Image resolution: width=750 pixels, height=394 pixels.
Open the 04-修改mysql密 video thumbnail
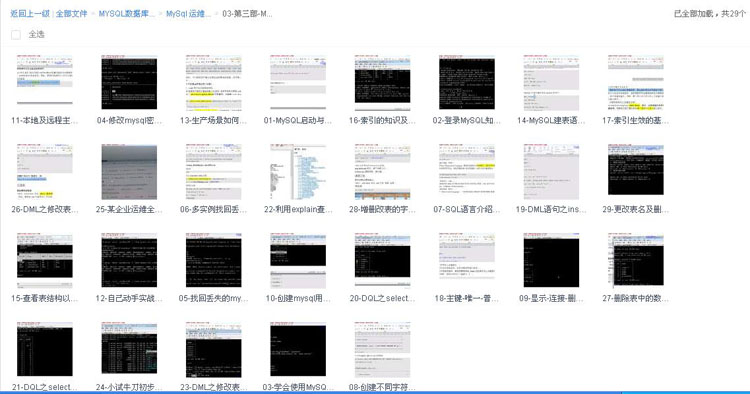(129, 81)
